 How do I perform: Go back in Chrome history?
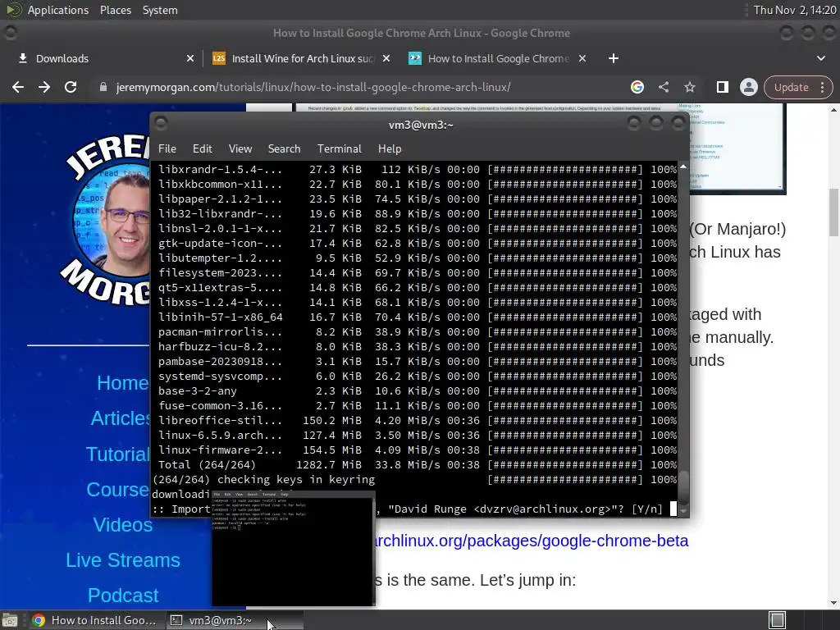point(18,87)
